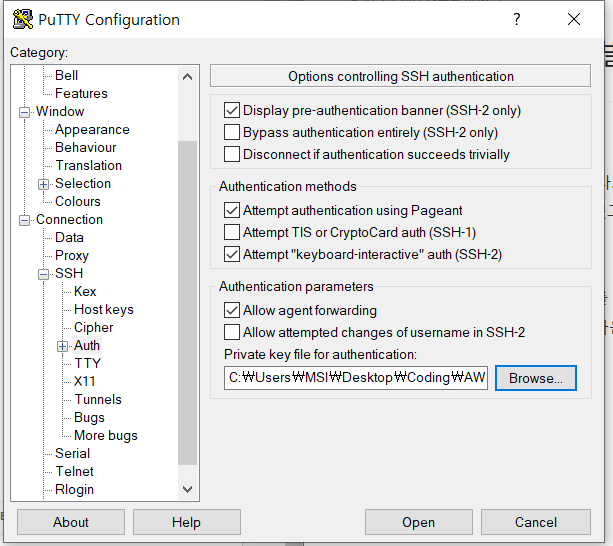Viewport: 613px width, 546px height.
Task: Check Disconnect if authentication succeeds trivially
Action: coord(232,154)
